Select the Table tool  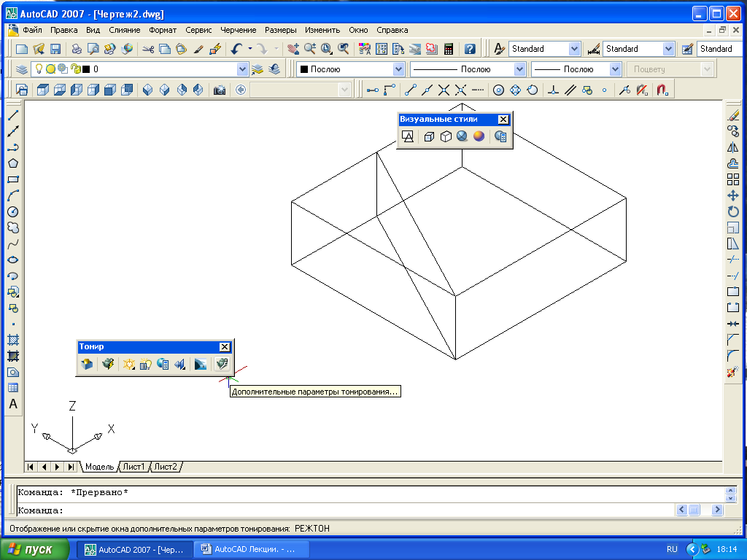click(x=13, y=388)
